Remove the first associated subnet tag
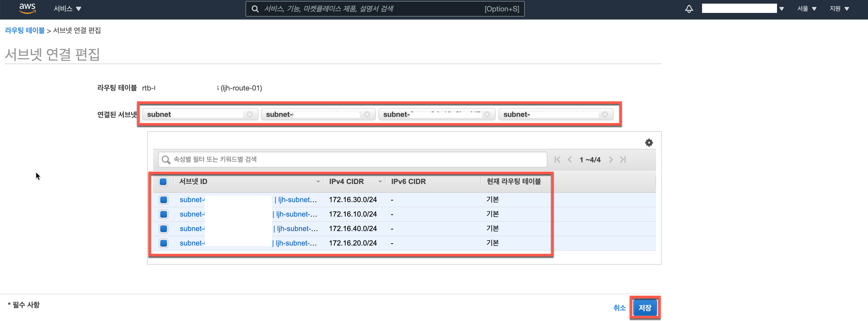 pyautogui.click(x=250, y=114)
